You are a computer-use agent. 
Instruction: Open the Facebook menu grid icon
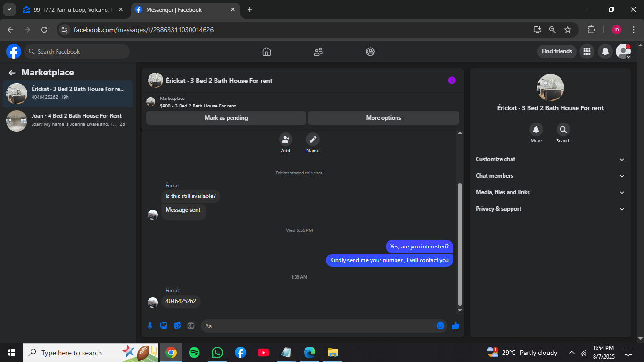587,51
